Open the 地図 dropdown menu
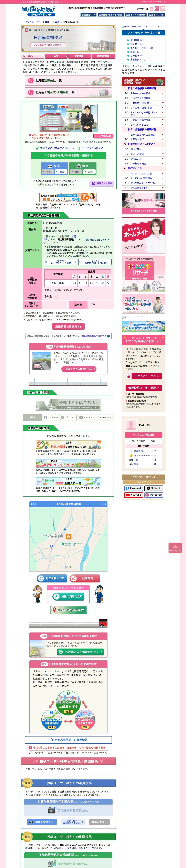The width and height of the screenshot is (186, 868). pos(56,56)
